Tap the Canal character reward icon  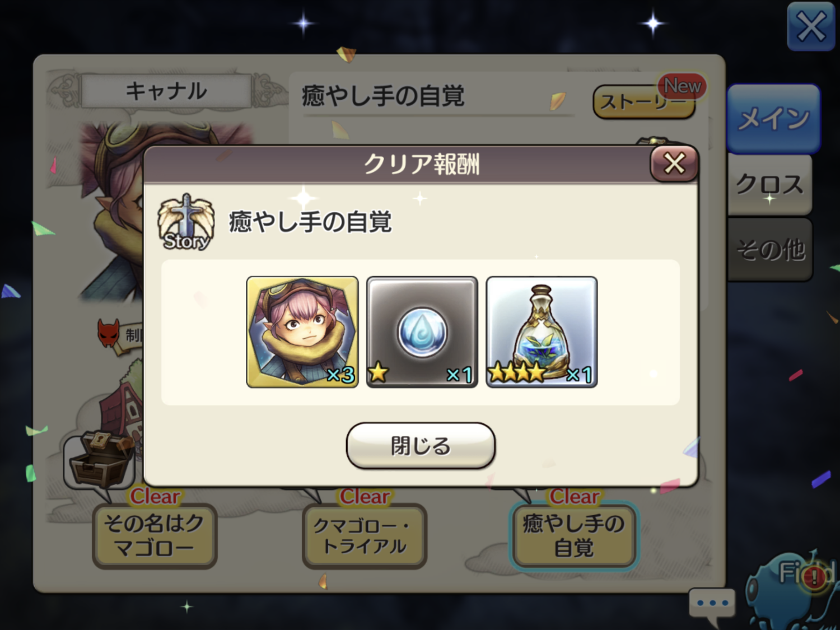click(x=302, y=332)
